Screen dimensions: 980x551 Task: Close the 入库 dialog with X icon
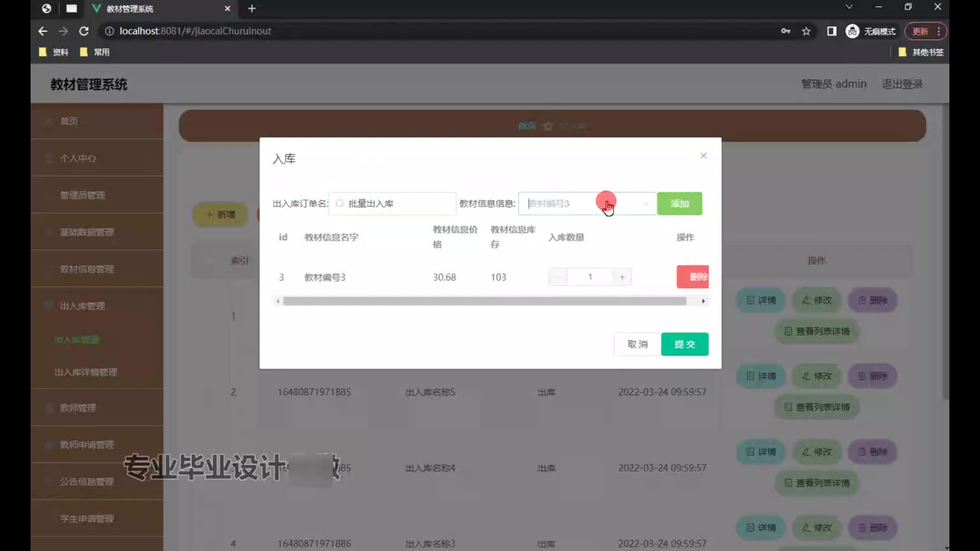(x=703, y=156)
